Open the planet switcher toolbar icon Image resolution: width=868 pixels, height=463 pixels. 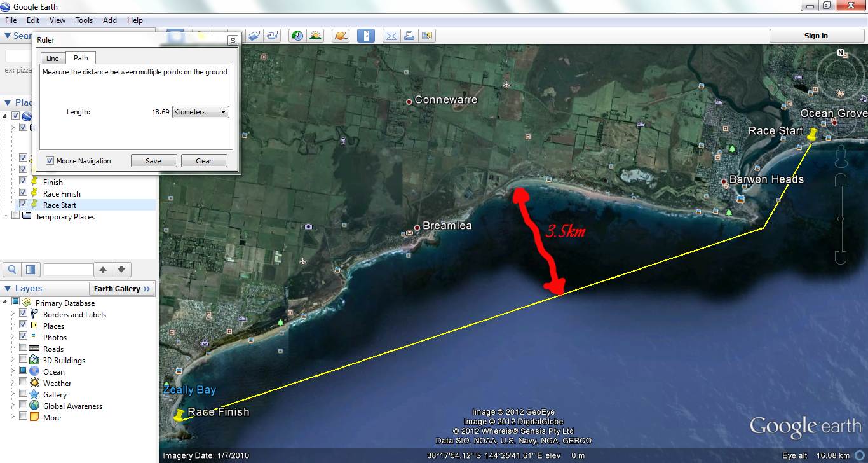click(x=341, y=36)
